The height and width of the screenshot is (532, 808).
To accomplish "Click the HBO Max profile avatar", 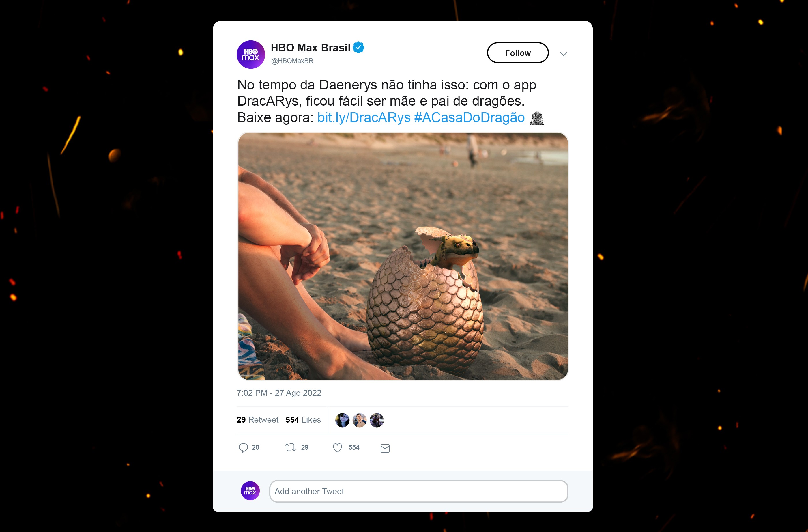I will point(250,54).
